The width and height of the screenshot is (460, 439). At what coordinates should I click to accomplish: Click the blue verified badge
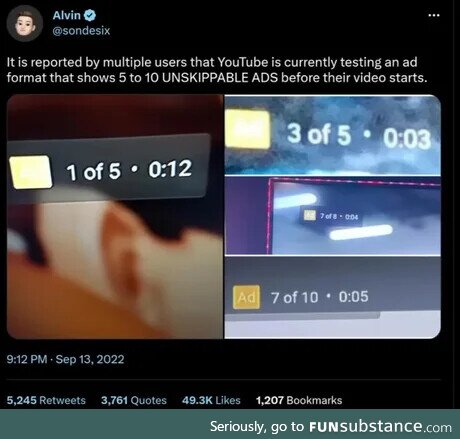click(x=90, y=15)
